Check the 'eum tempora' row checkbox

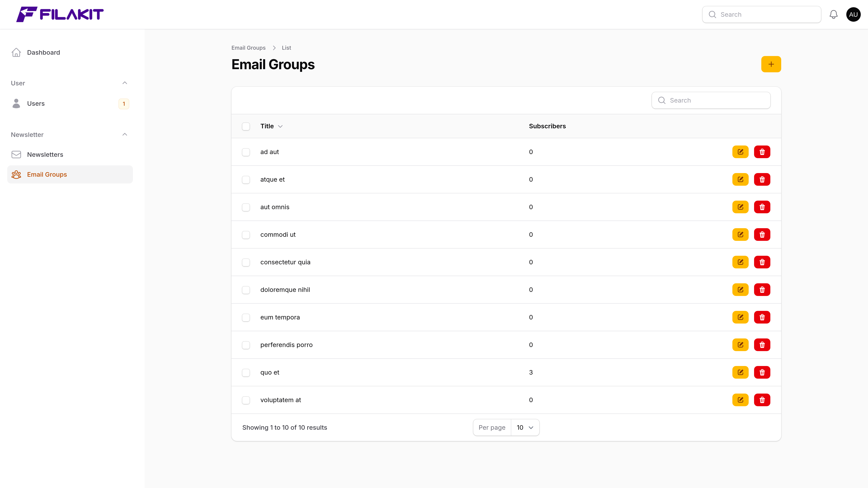246,318
